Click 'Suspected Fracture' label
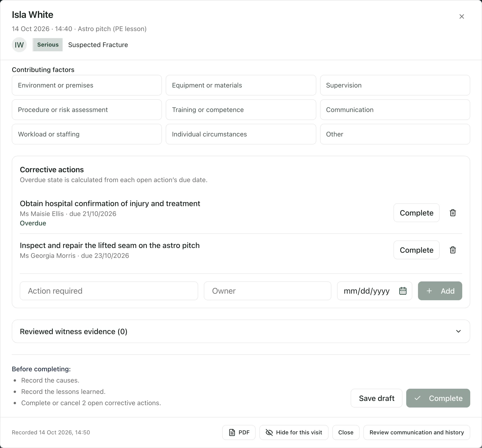The image size is (482, 448). tap(98, 45)
